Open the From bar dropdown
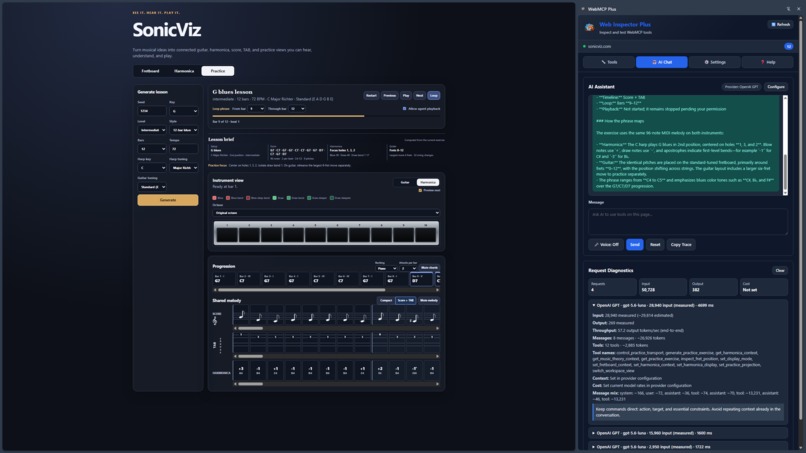Screen dimensions: 806x453 coord(256,109)
